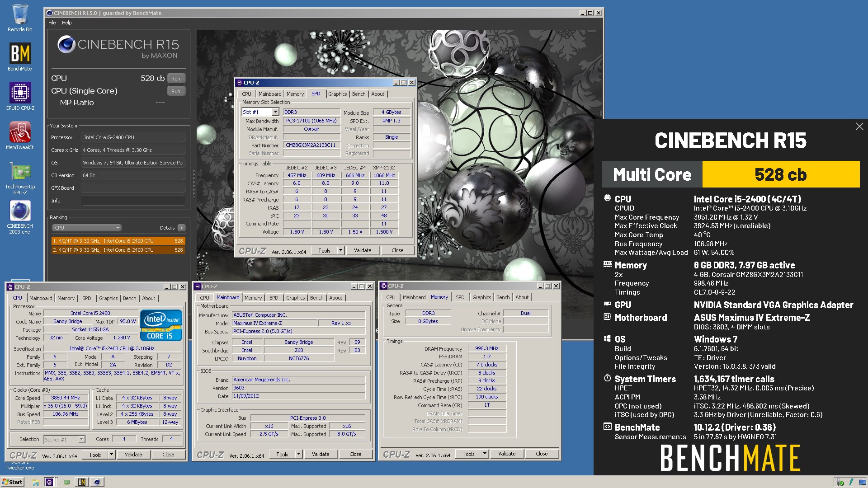This screenshot has height=488, width=868.
Task: Select the CPU tab in the Mainboard window
Action: tap(204, 298)
